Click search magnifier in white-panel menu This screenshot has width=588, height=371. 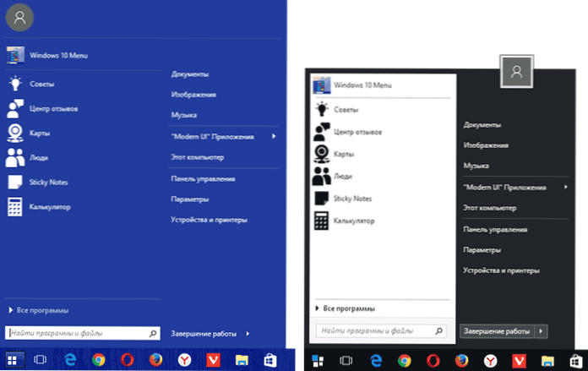click(438, 331)
